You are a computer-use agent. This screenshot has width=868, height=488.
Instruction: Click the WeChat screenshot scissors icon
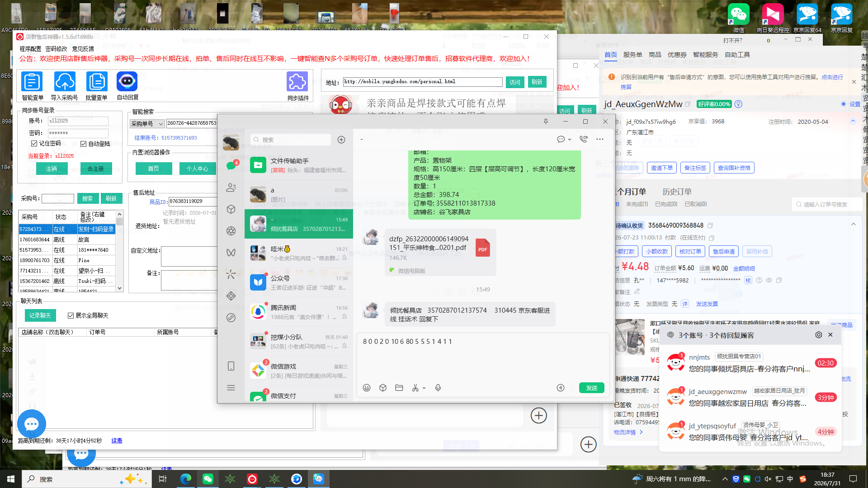[415, 388]
